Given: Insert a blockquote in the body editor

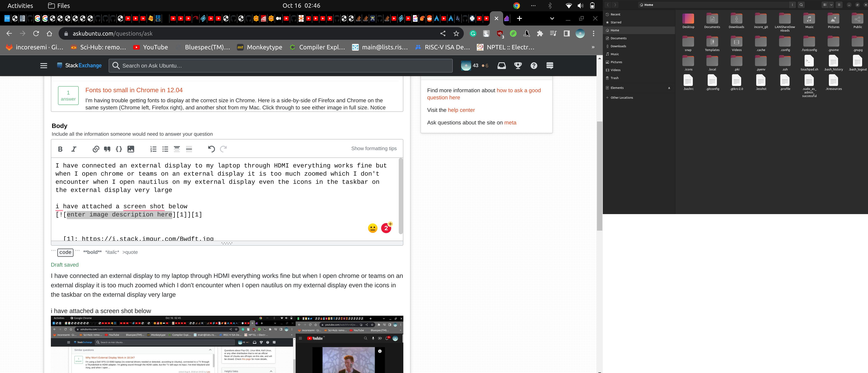Looking at the screenshot, I should [x=107, y=149].
